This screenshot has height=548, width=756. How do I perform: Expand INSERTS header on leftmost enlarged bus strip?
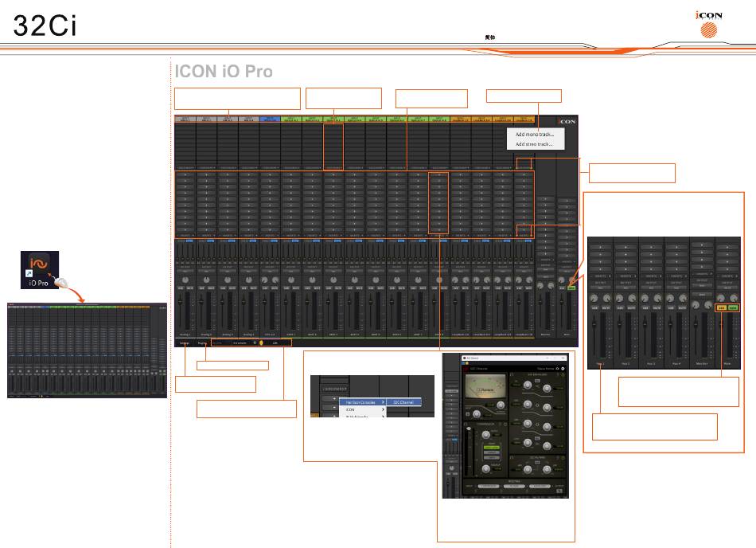tap(600, 276)
